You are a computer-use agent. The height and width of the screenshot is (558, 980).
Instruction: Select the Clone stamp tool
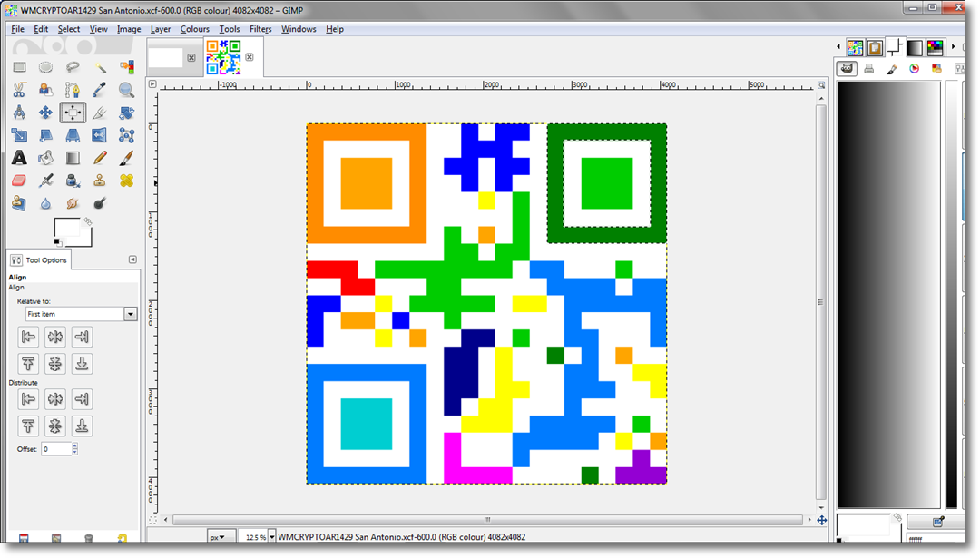point(100,181)
